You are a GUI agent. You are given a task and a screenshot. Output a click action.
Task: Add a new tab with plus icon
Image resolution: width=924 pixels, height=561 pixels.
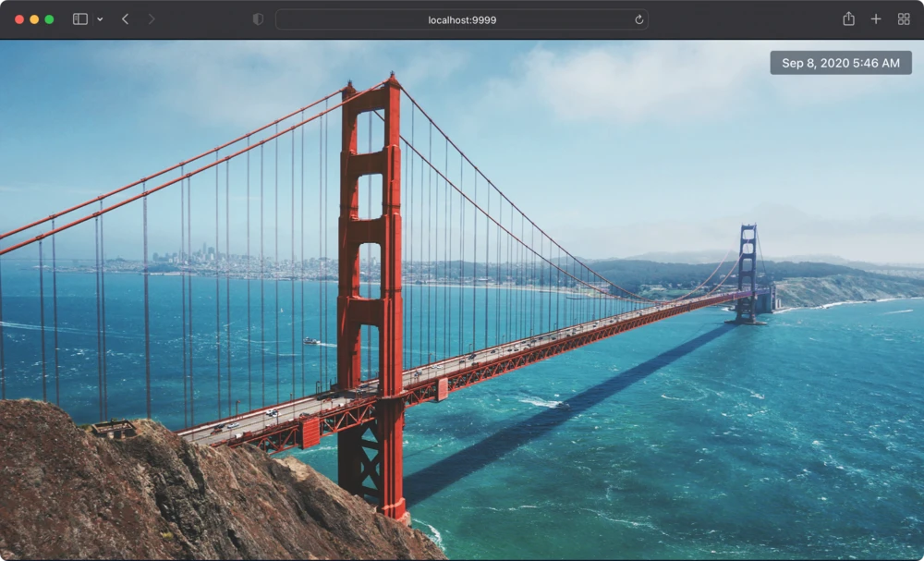pos(876,19)
